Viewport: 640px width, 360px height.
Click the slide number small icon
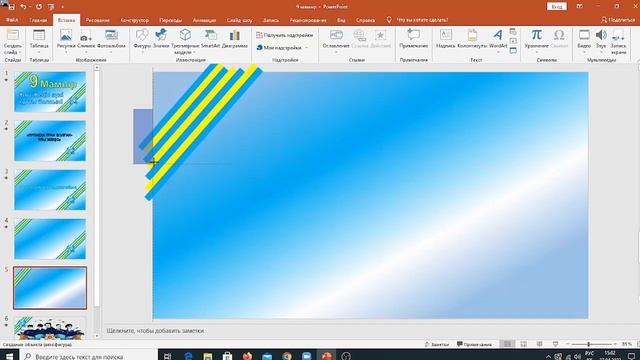[513, 41]
